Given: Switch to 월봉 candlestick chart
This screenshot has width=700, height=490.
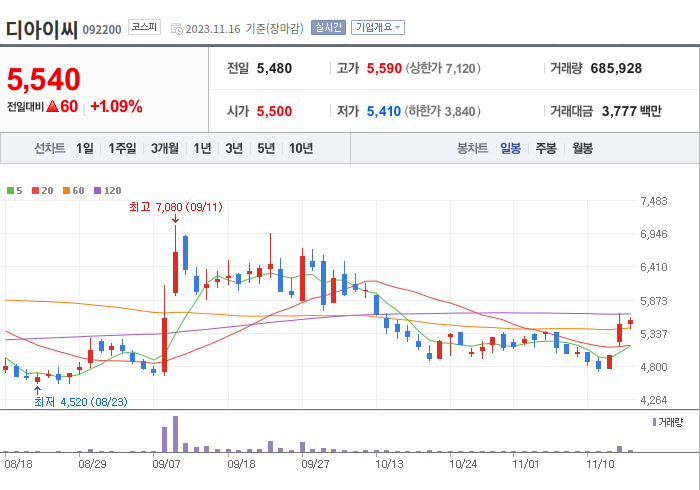Looking at the screenshot, I should click(583, 148).
